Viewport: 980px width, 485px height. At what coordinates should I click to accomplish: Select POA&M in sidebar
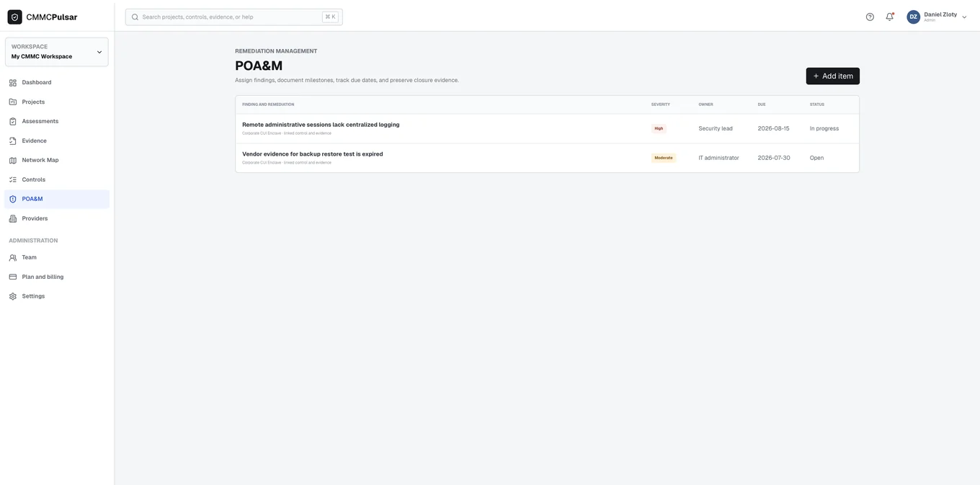pyautogui.click(x=57, y=200)
